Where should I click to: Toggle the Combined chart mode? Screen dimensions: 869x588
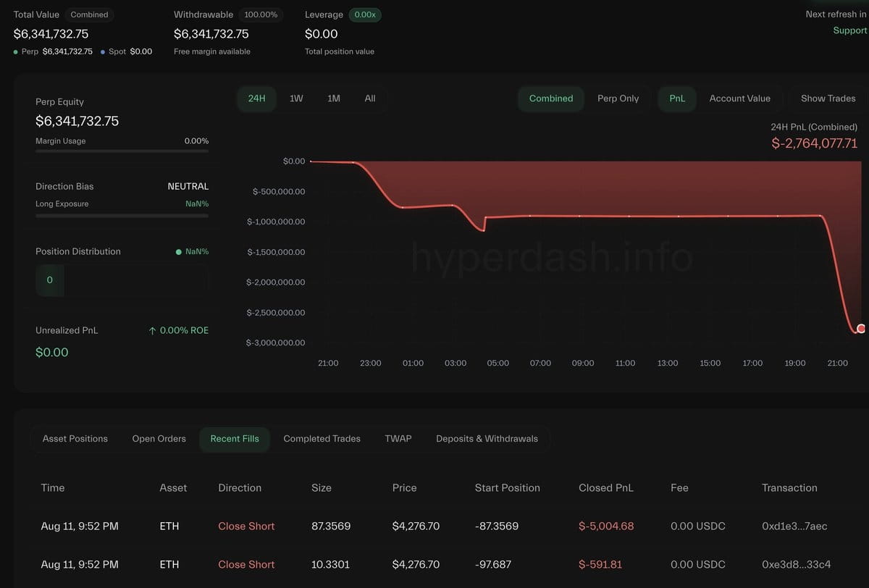(x=551, y=98)
